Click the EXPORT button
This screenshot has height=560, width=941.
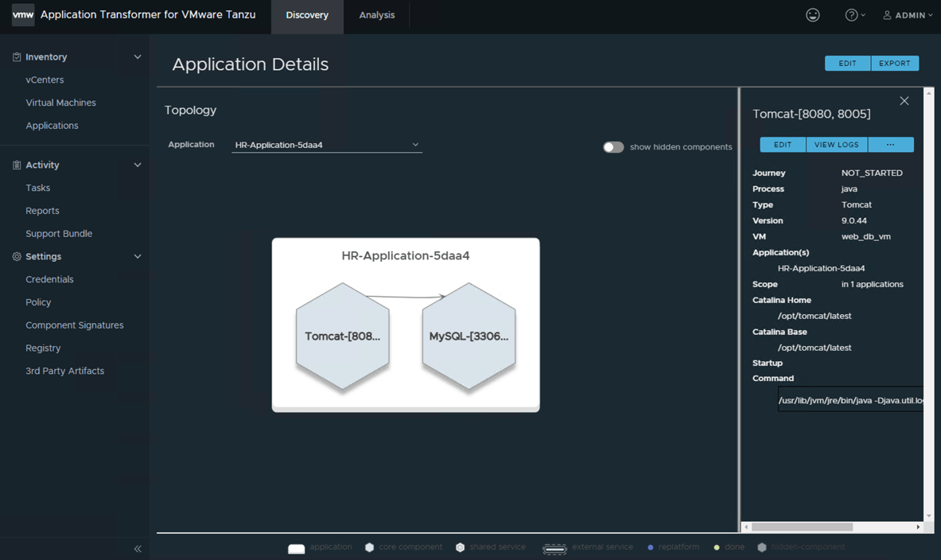(895, 63)
